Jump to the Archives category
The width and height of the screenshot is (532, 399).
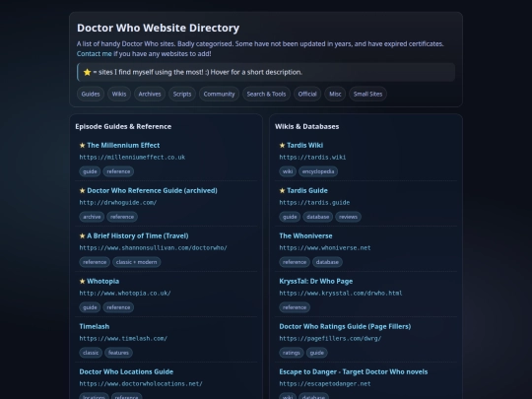pyautogui.click(x=150, y=94)
